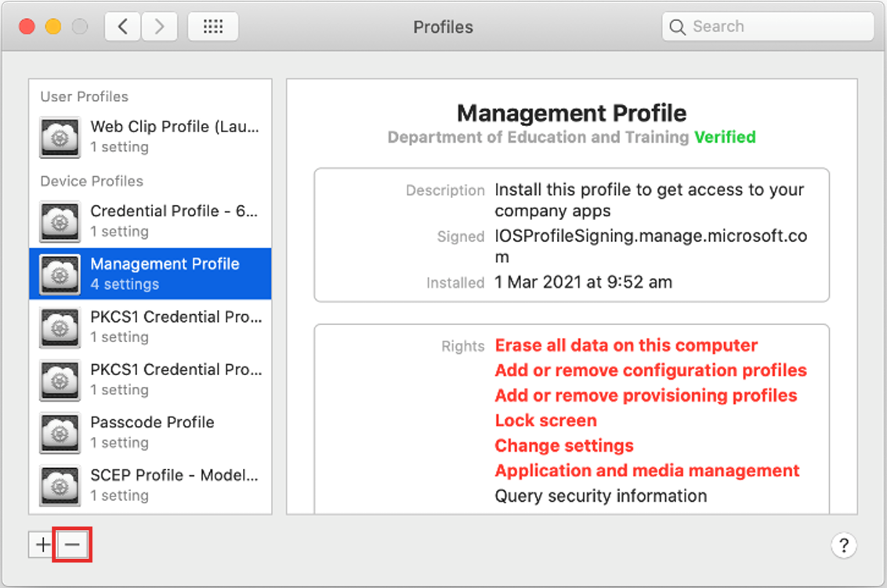
Task: Click the Management Profile heading
Action: click(571, 113)
